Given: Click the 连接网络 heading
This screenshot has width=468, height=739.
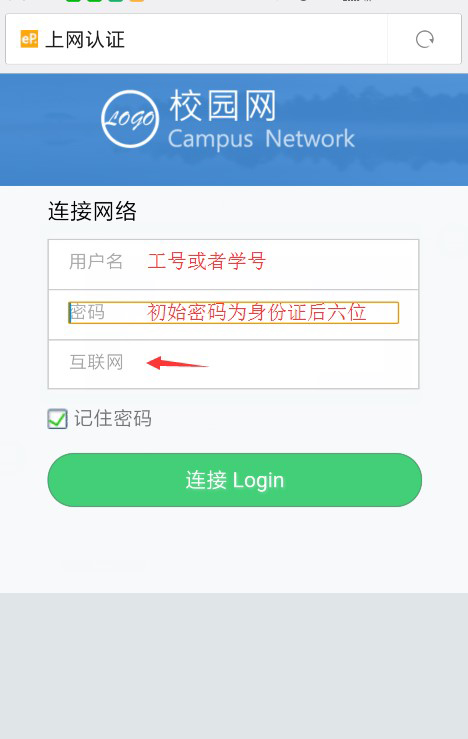Looking at the screenshot, I should click(x=92, y=211).
